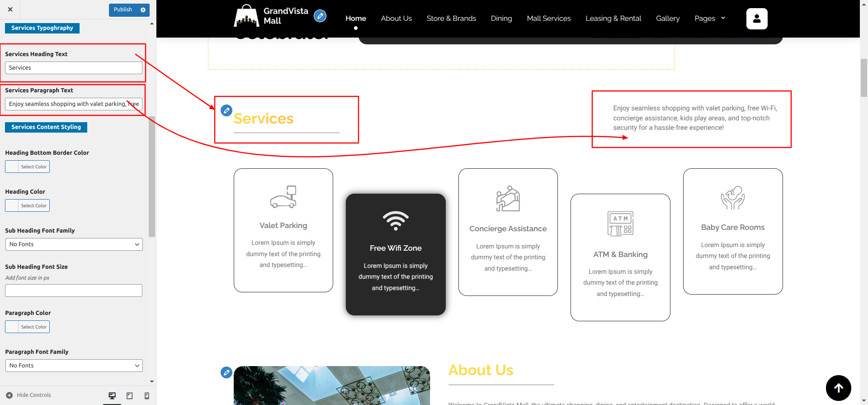868x405 pixels.
Task: Click the Publish button
Action: (123, 10)
